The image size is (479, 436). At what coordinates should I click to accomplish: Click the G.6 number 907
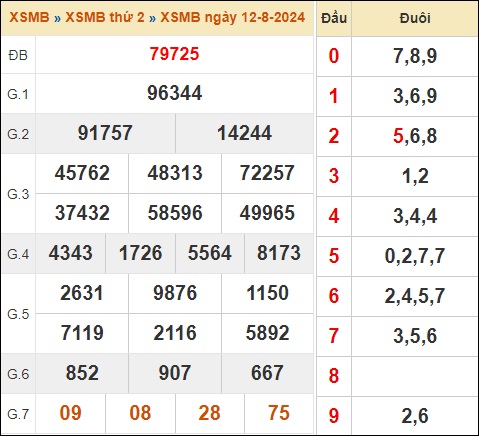tap(175, 373)
